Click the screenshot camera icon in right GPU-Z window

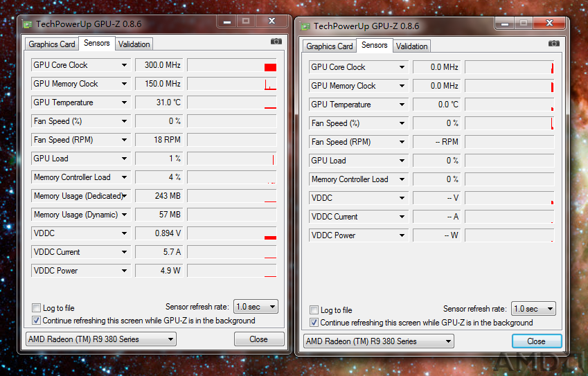554,44
